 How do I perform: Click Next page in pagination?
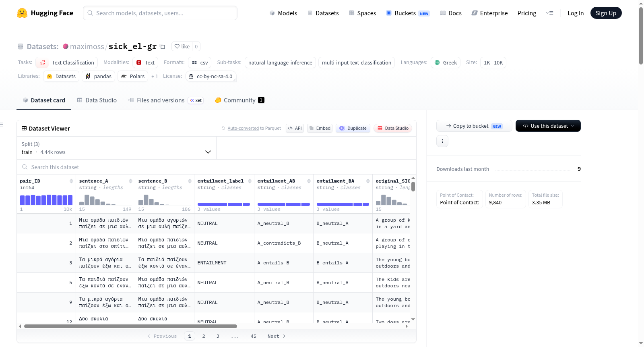click(x=277, y=336)
